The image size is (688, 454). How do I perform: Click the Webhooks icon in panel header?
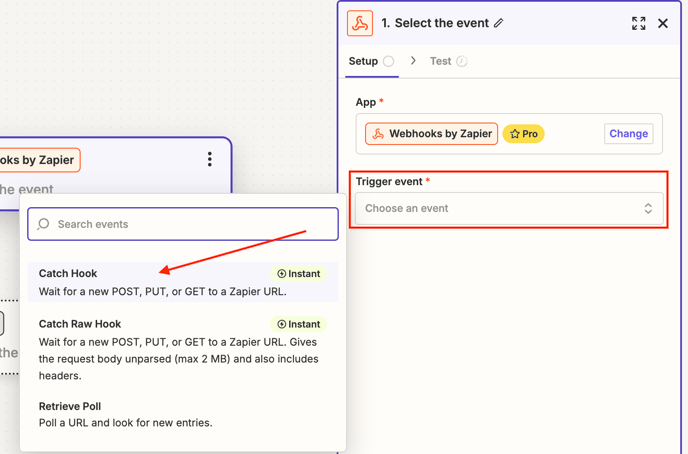pyautogui.click(x=360, y=23)
